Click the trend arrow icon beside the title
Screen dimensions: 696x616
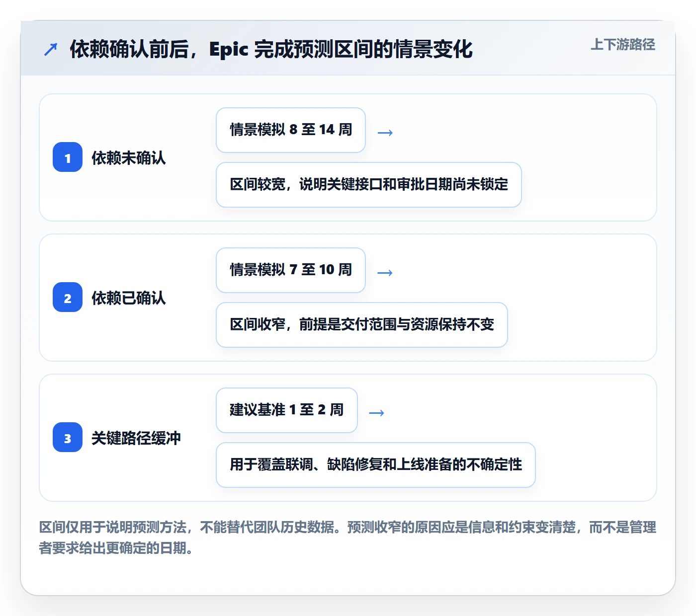click(51, 49)
